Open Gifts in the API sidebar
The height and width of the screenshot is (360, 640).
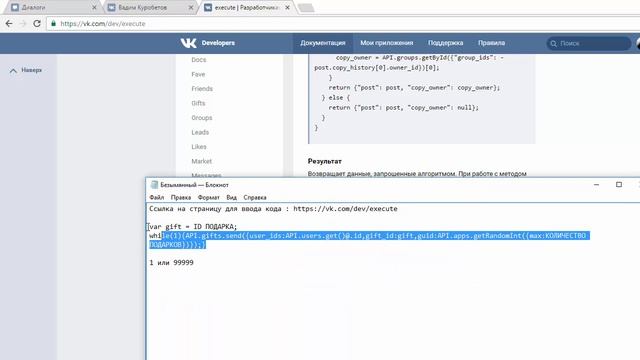(x=198, y=103)
